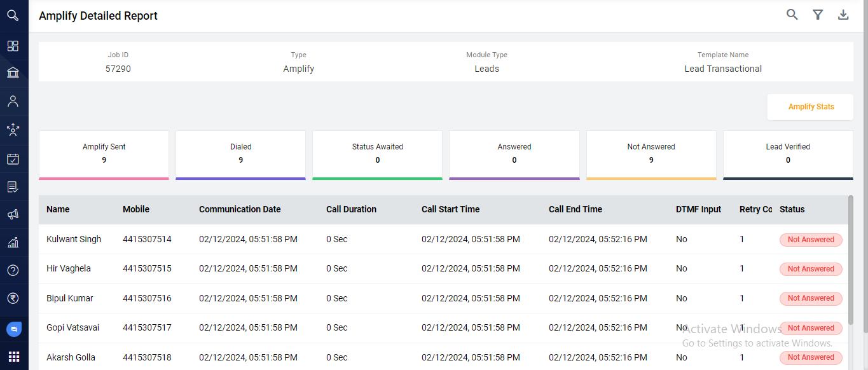Open the app launcher grid at sidebar bottom
The image size is (868, 370).
click(x=13, y=357)
